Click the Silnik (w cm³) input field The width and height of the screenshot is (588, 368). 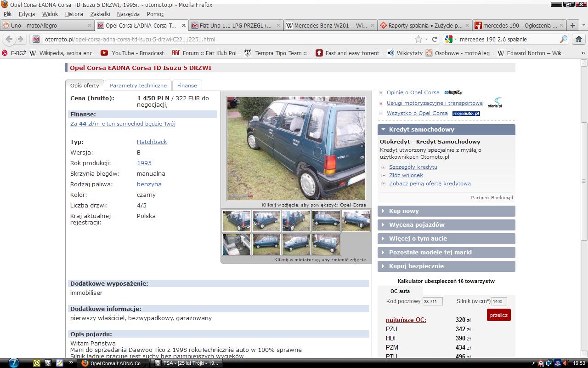point(499,302)
